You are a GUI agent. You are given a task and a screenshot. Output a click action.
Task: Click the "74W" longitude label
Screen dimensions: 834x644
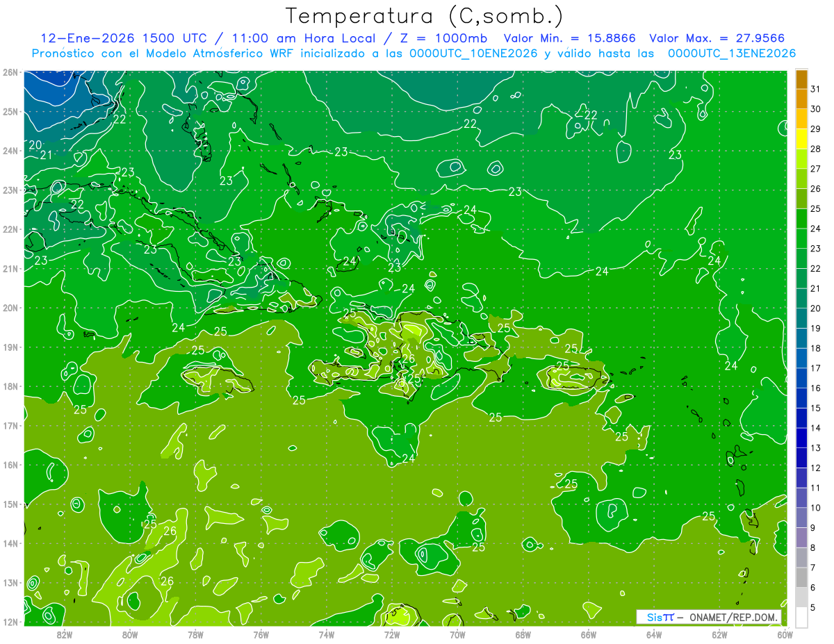[327, 634]
